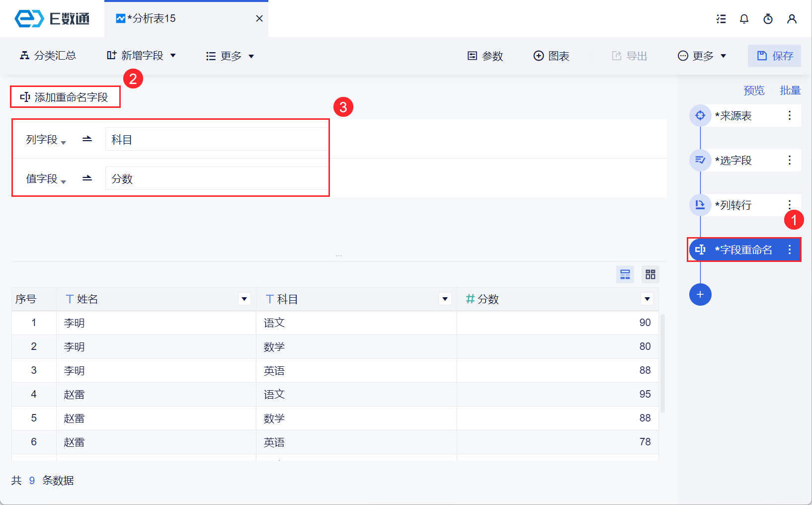
Task: Swap the 列字段 rename direction icon
Action: coord(87,139)
